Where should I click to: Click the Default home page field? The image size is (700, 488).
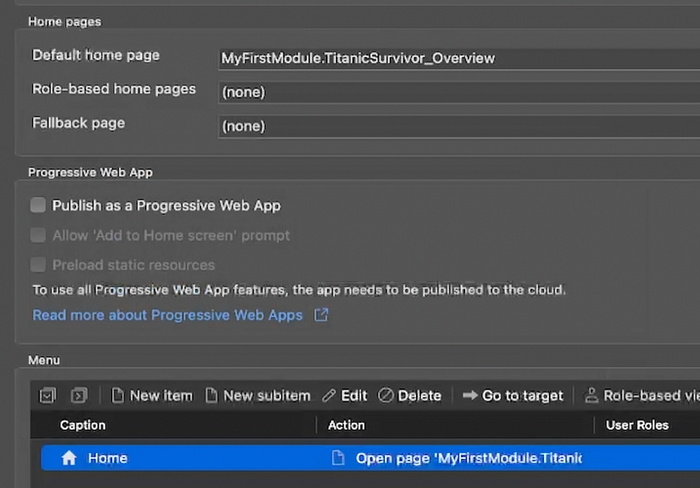(x=459, y=58)
